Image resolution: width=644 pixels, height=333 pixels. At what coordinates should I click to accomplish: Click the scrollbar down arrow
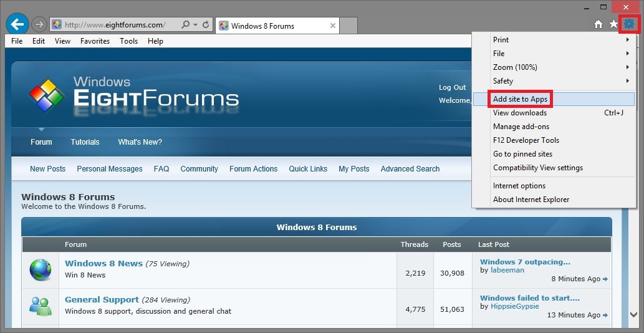click(633, 314)
